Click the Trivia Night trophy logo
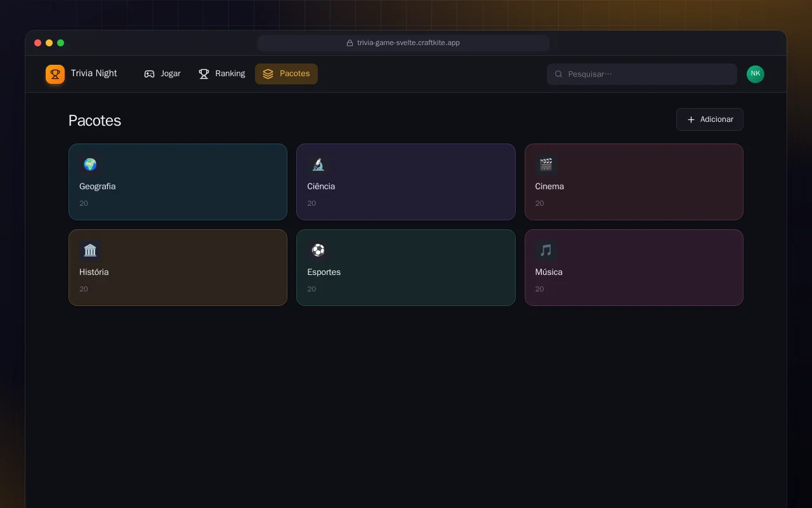Viewport: 812px width, 508px height. [x=55, y=74]
